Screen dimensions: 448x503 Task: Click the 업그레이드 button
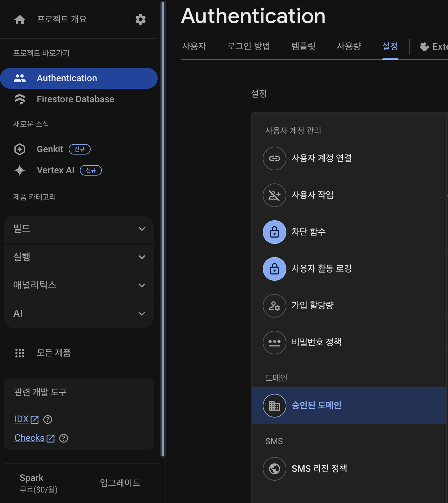(120, 483)
